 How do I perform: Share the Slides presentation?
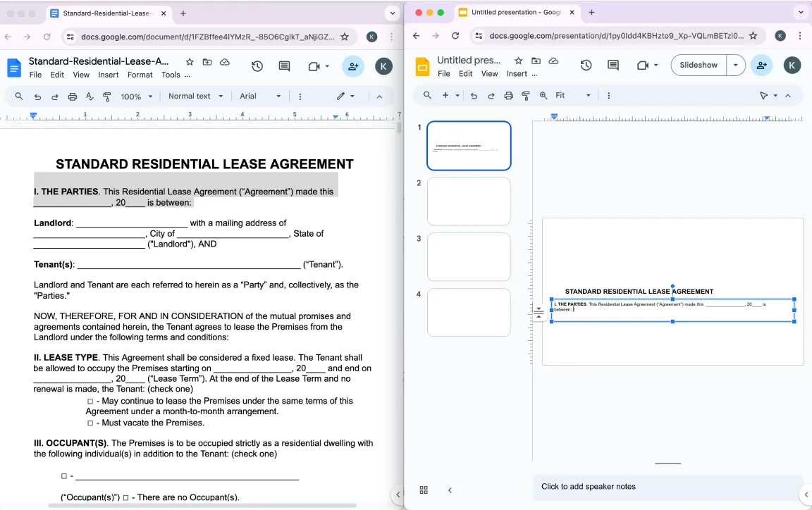(762, 66)
